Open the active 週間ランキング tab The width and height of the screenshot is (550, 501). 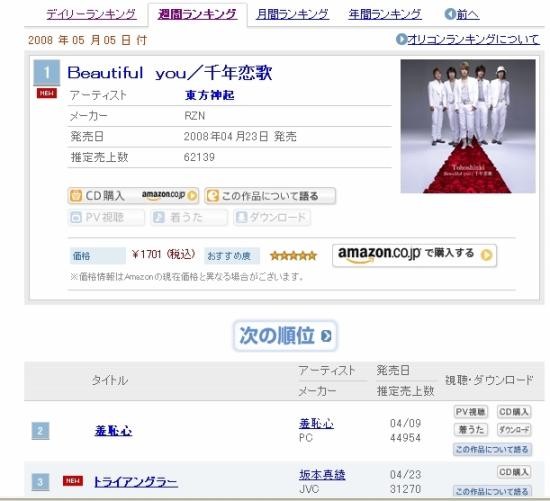point(197,14)
